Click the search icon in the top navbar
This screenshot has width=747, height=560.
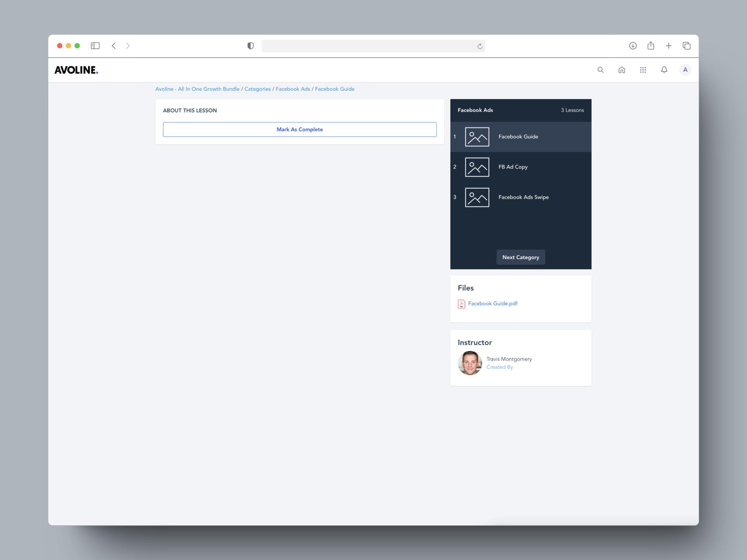(600, 70)
